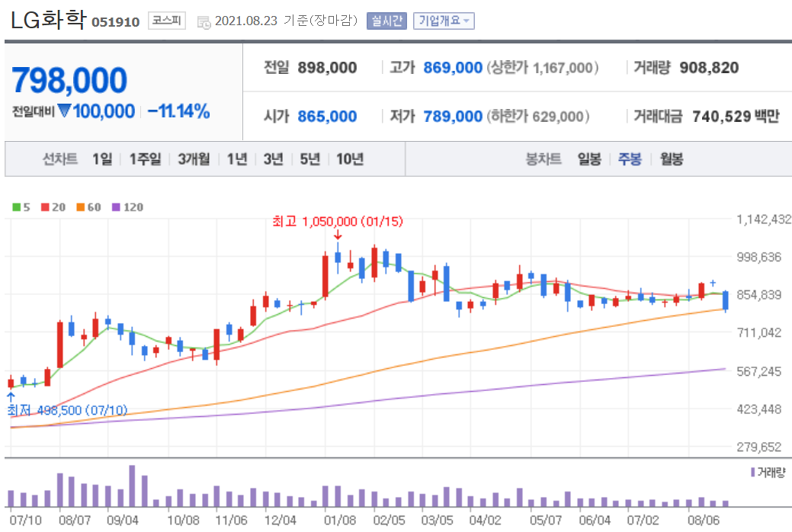The height and width of the screenshot is (532, 792).
Task: Click the 854,839 y-axis price label
Action: 758,294
